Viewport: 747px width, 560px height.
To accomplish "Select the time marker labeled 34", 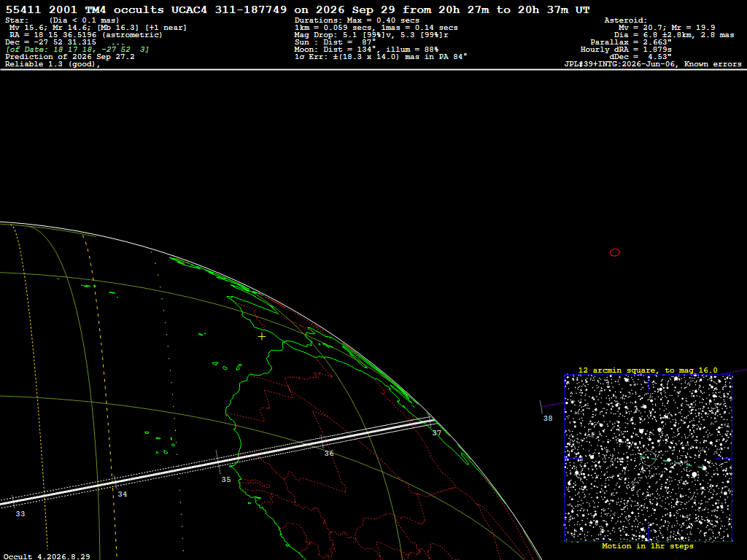I will point(123,494).
